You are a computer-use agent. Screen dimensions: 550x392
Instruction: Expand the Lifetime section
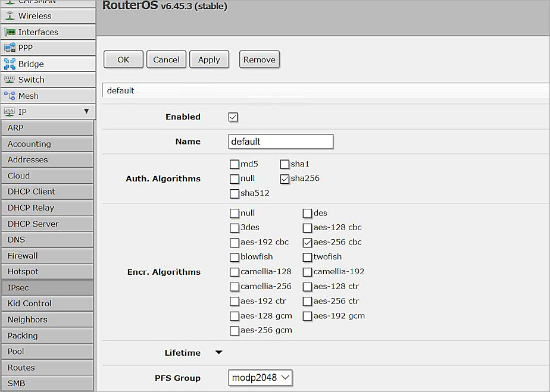click(x=218, y=352)
